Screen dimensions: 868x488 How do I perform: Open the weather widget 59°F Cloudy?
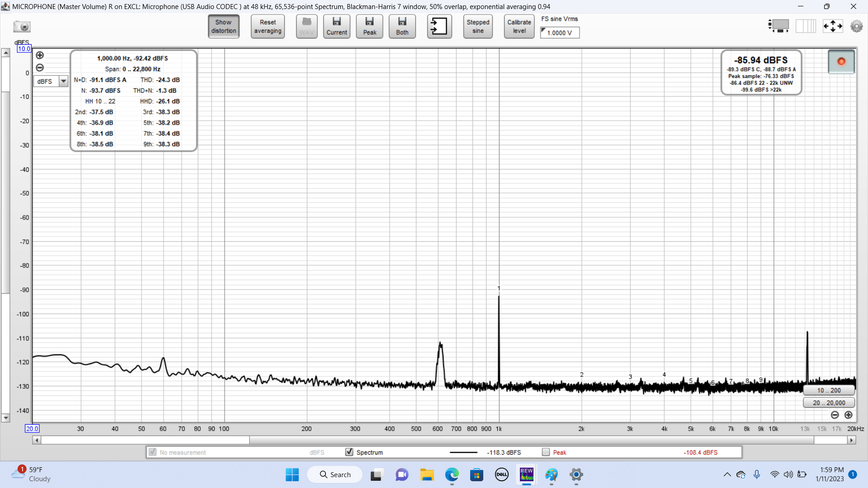coord(32,474)
